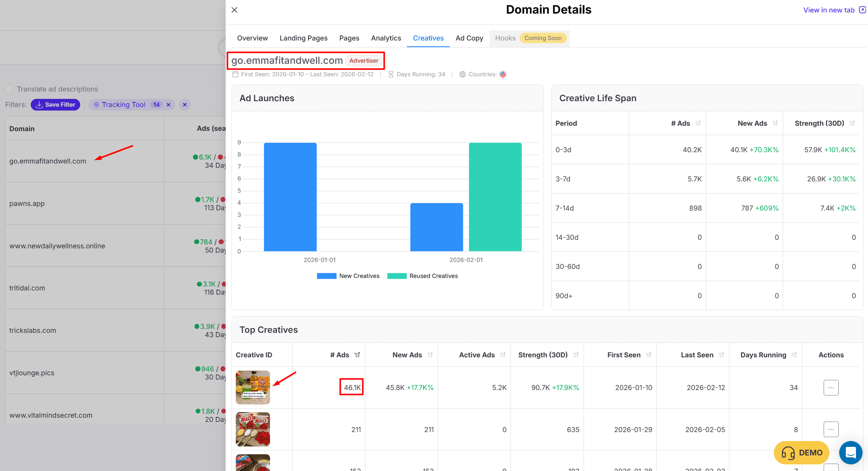Toggle New Creatives legend series
Screen dimensions: 868x471
(348, 276)
